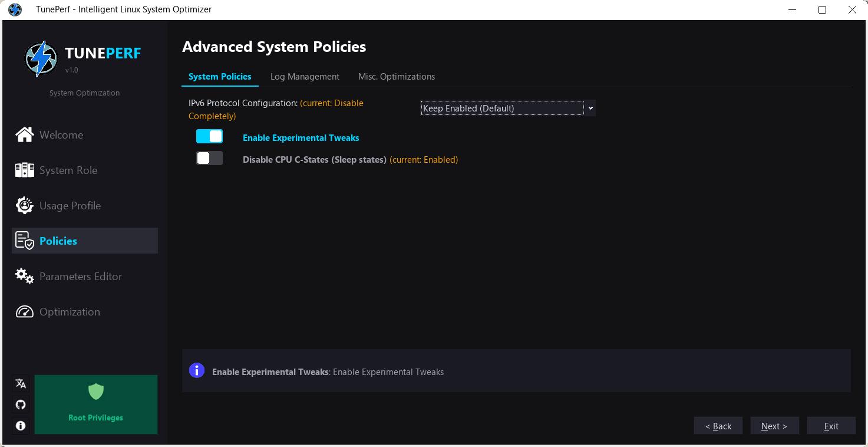The width and height of the screenshot is (868, 447).
Task: Click the Usage Profile gear icon
Action: 25,205
